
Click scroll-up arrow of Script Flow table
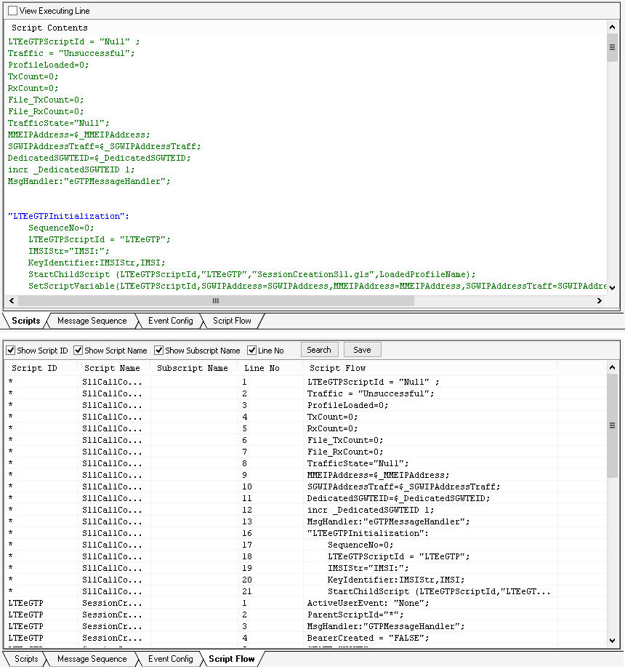612,369
